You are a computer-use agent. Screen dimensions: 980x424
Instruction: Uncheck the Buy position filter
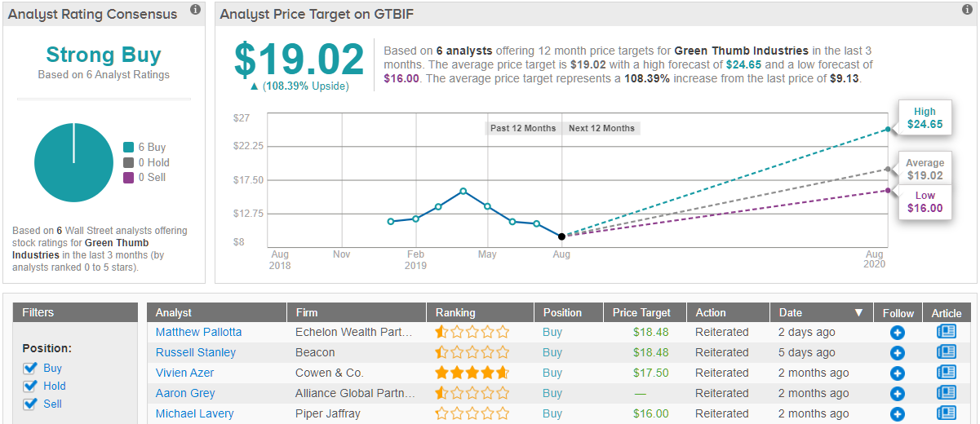(31, 369)
